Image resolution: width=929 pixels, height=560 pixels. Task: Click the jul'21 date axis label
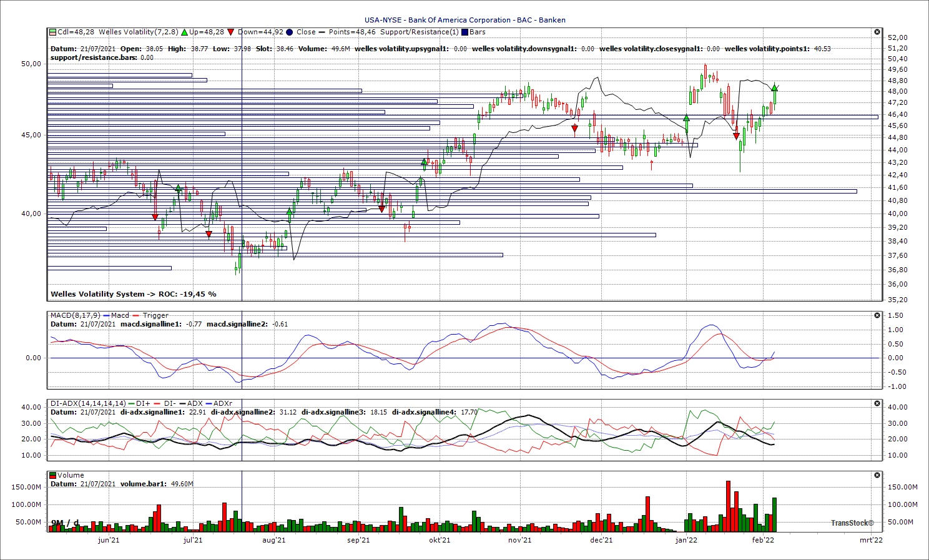(192, 540)
